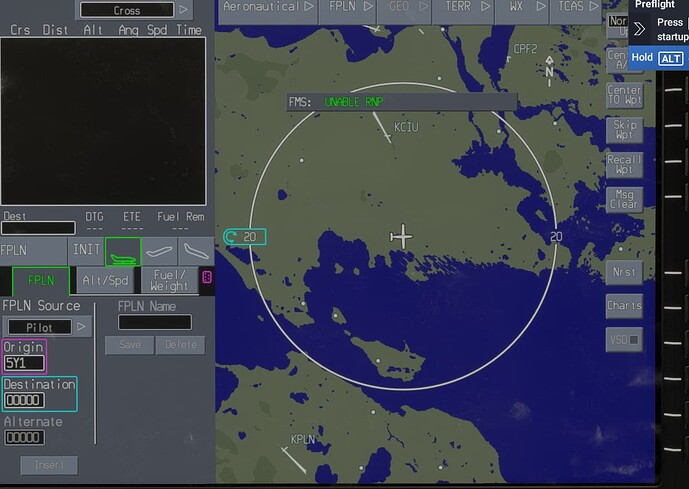Click the Destination input field

tap(24, 400)
